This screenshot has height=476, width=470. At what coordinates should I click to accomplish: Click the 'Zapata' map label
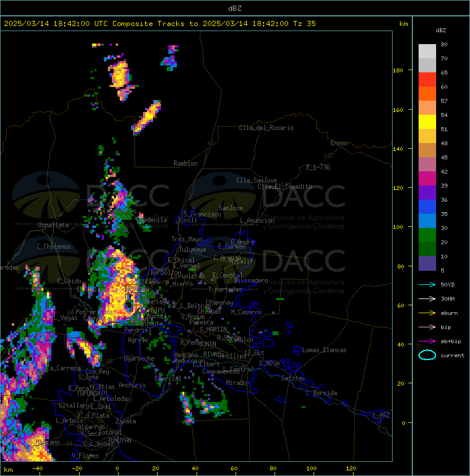click(x=125, y=421)
